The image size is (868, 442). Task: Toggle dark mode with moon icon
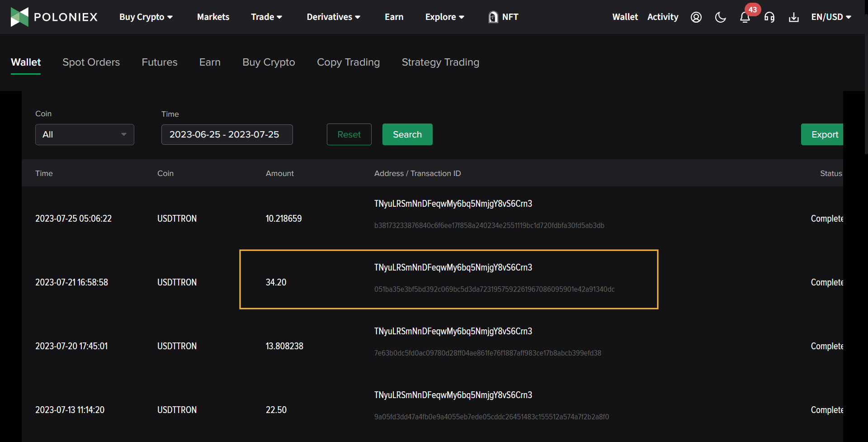click(x=720, y=17)
